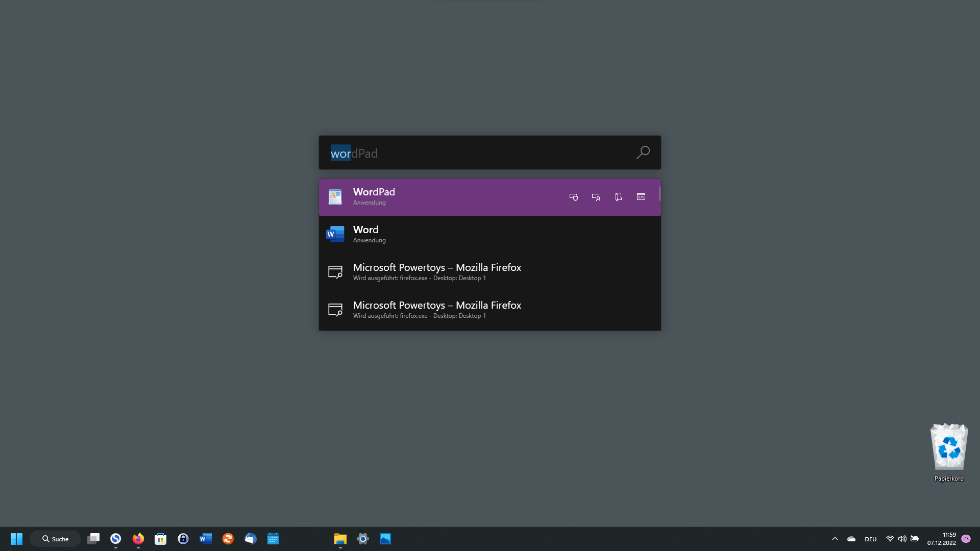980x551 pixels.
Task: Open Microsoft Store from the taskbar
Action: click(x=161, y=539)
